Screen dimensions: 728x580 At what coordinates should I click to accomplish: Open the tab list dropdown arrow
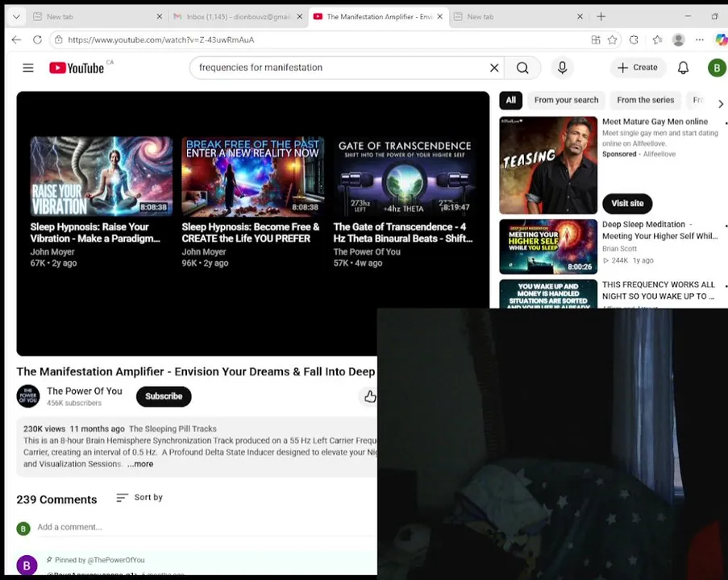pyautogui.click(x=16, y=17)
